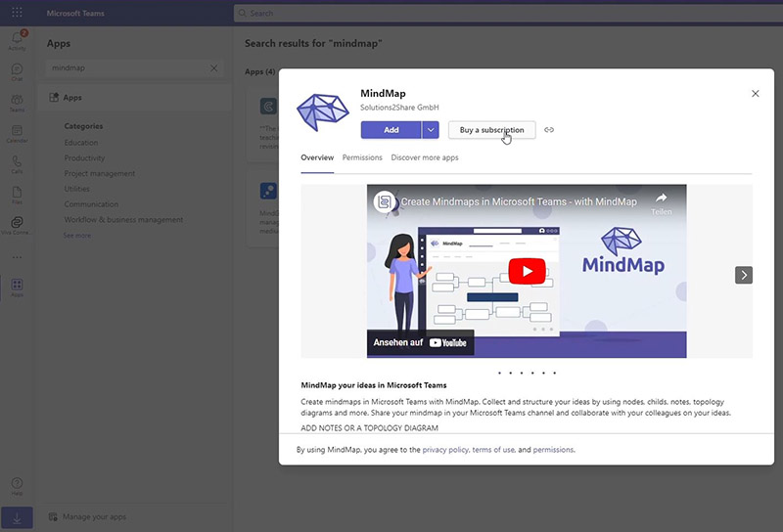This screenshot has height=532, width=783.
Task: Clear the mindmap search text
Action: [x=213, y=67]
